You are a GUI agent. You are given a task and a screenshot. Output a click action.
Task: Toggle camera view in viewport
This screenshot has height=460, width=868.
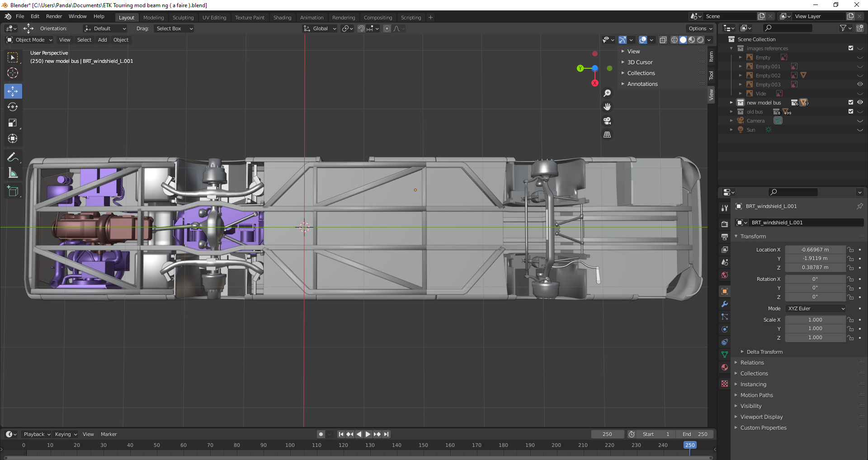(x=607, y=121)
